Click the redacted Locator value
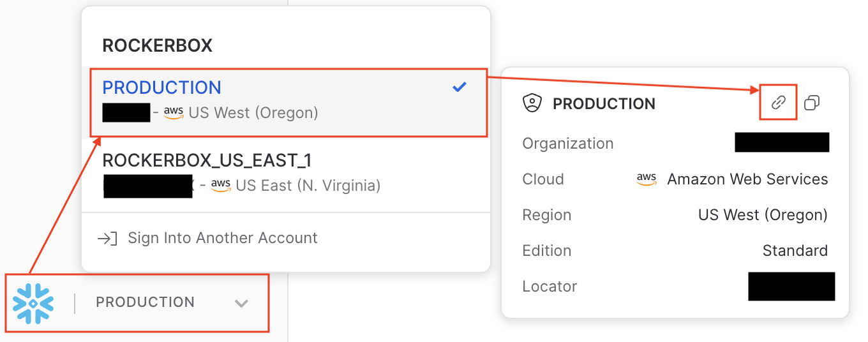Image resolution: width=868 pixels, height=342 pixels. [x=791, y=286]
